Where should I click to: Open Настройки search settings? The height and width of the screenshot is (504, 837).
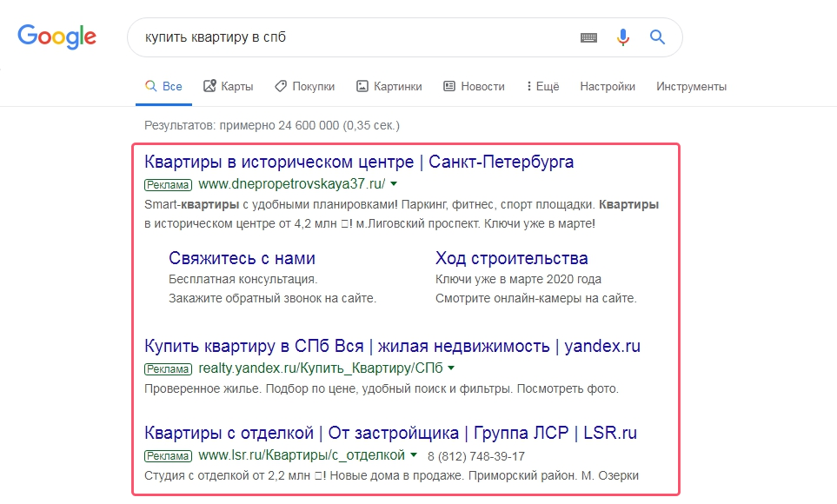(x=608, y=87)
